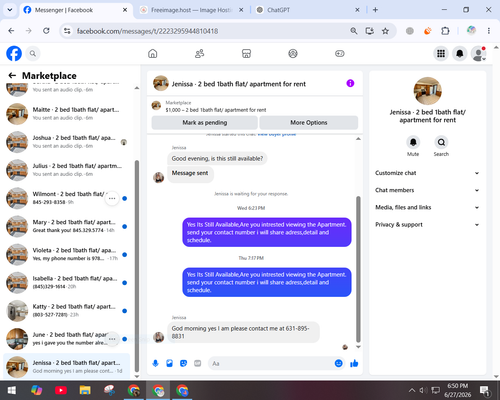Switch to ChatGPT tab
This screenshot has width=500, height=400.
click(307, 10)
